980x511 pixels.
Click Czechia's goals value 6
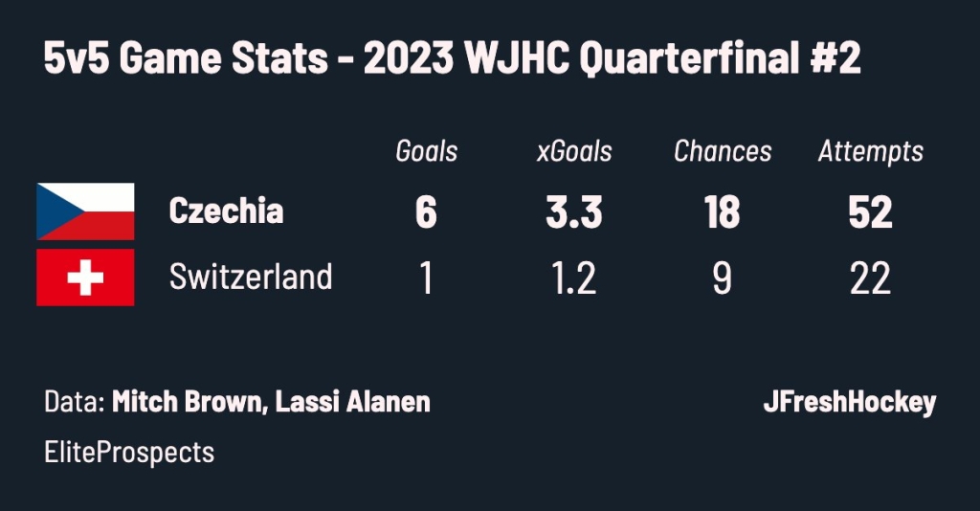[426, 212]
